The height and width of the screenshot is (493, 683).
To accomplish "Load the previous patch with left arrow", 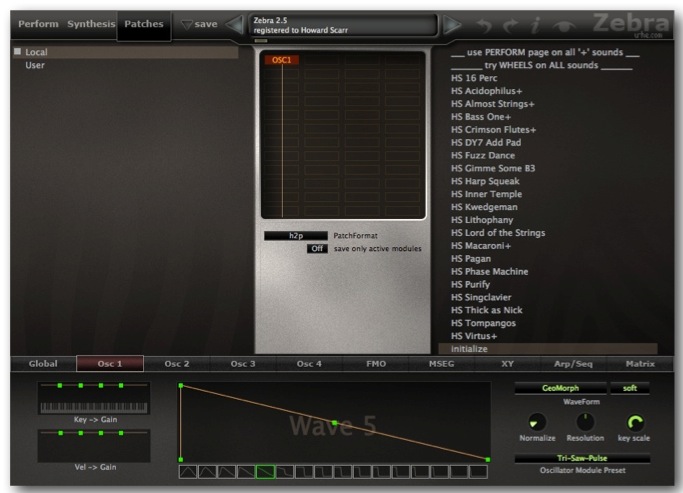I will click(235, 24).
